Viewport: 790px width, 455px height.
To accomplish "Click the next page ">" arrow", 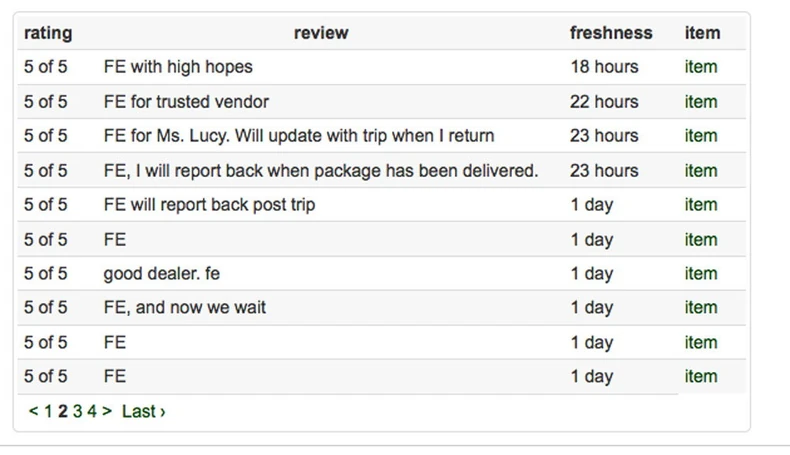I will point(107,411).
